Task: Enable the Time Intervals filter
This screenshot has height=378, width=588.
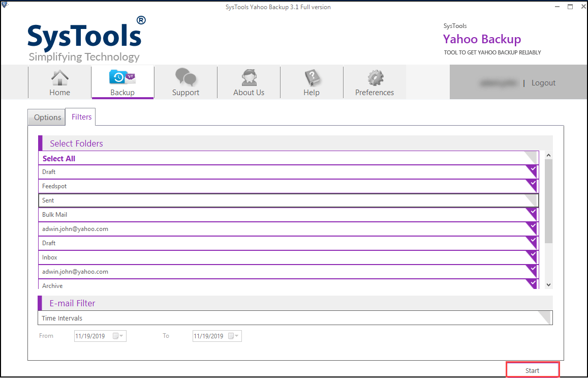Action: (x=544, y=317)
